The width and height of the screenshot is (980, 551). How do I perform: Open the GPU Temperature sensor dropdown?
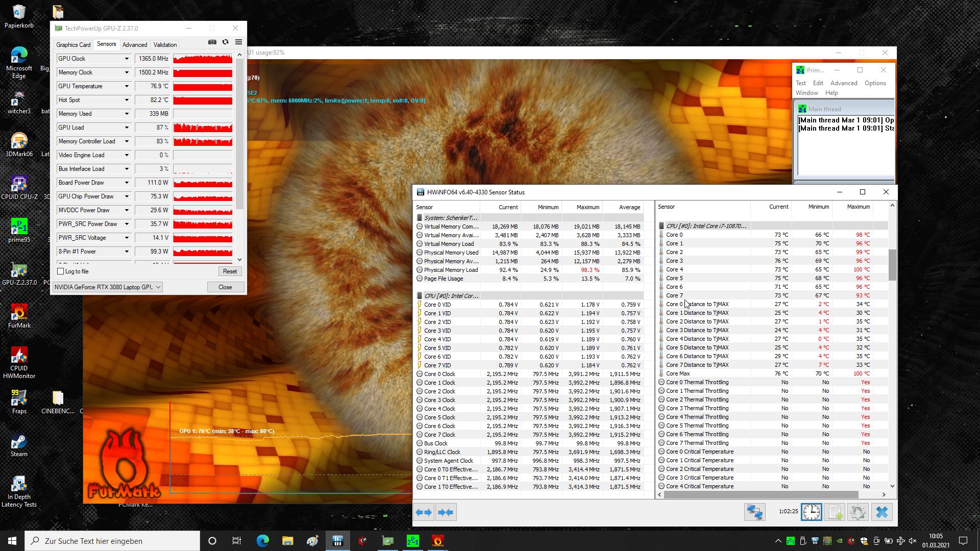[127, 86]
